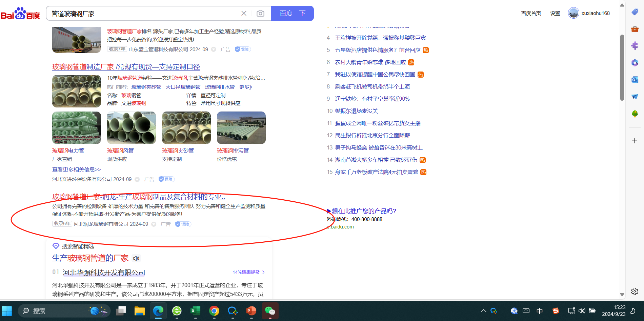Open 设置 menu in top navigation
The height and width of the screenshot is (321, 644).
click(555, 13)
